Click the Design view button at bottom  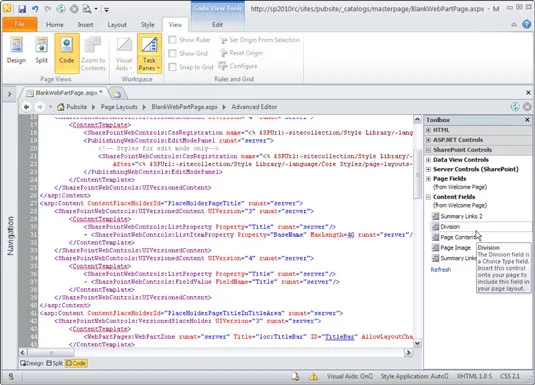pyautogui.click(x=32, y=363)
